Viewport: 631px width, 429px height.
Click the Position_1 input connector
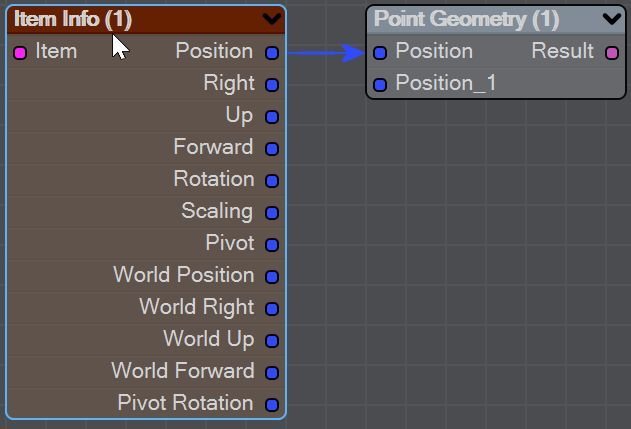coord(380,85)
